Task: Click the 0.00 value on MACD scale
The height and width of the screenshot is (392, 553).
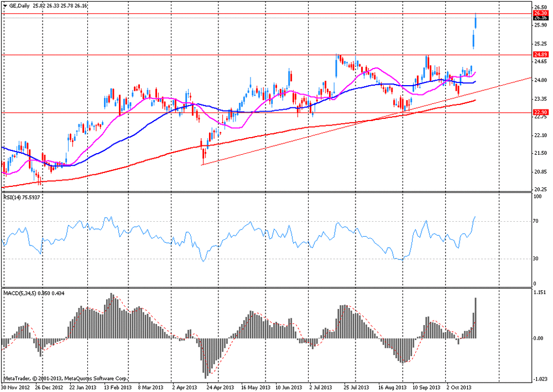Action: coord(539,338)
